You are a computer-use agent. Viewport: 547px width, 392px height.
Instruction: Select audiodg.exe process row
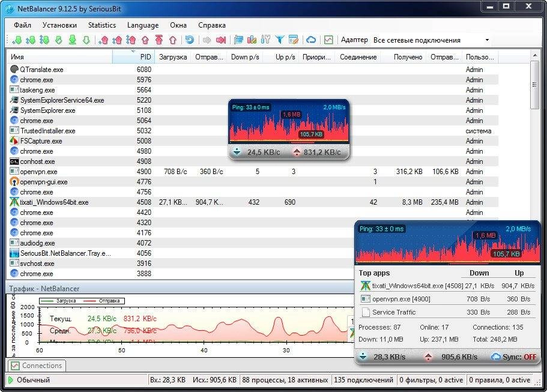coord(181,243)
